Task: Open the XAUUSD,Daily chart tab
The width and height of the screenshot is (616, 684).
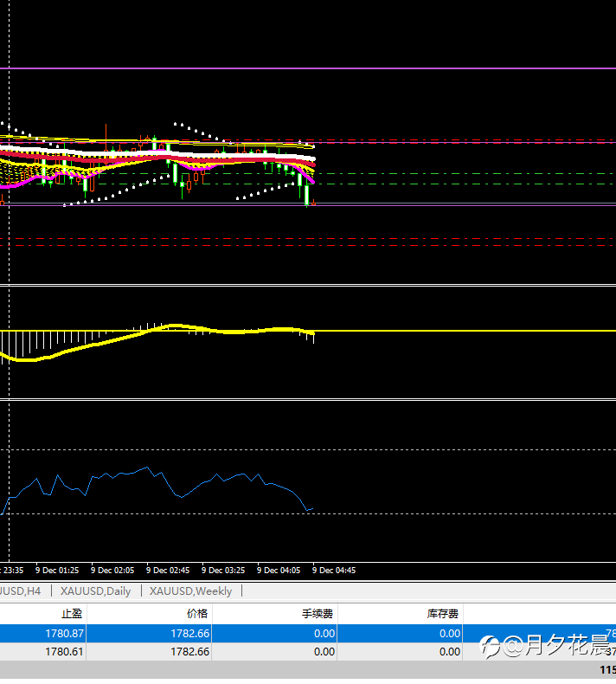Action: pyautogui.click(x=95, y=591)
